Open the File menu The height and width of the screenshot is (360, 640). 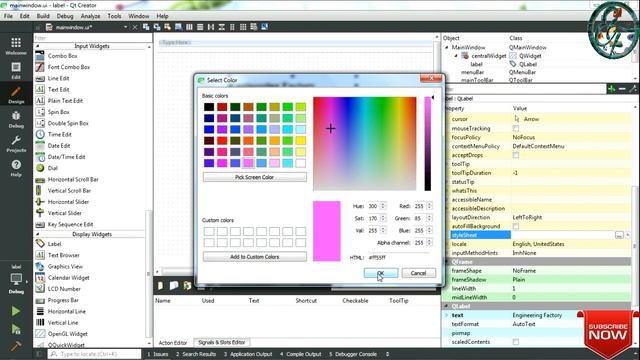click(8, 16)
